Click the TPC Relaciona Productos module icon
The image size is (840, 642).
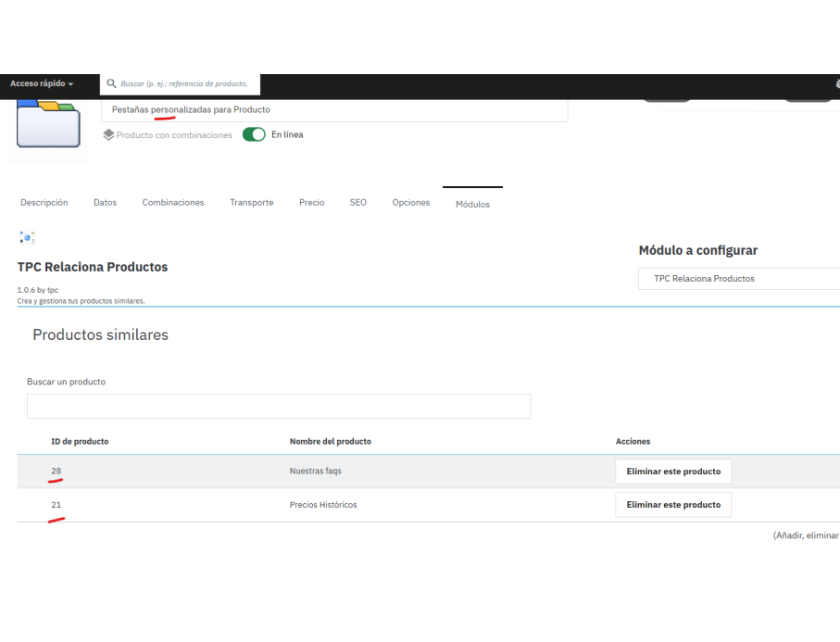[x=27, y=237]
